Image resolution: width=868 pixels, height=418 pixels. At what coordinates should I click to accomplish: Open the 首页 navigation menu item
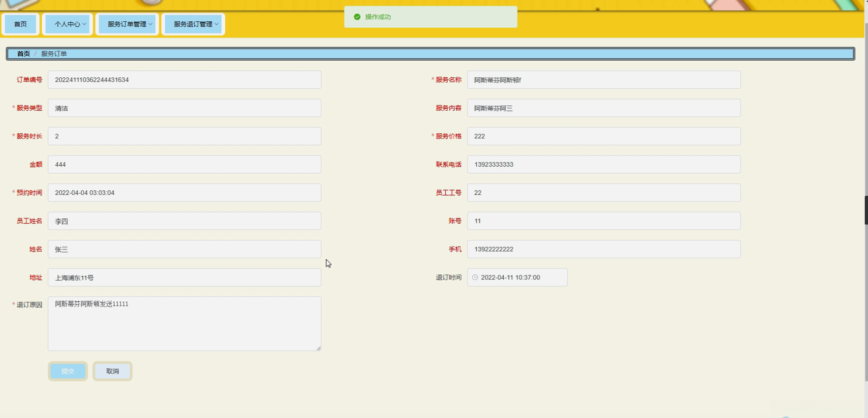point(20,24)
